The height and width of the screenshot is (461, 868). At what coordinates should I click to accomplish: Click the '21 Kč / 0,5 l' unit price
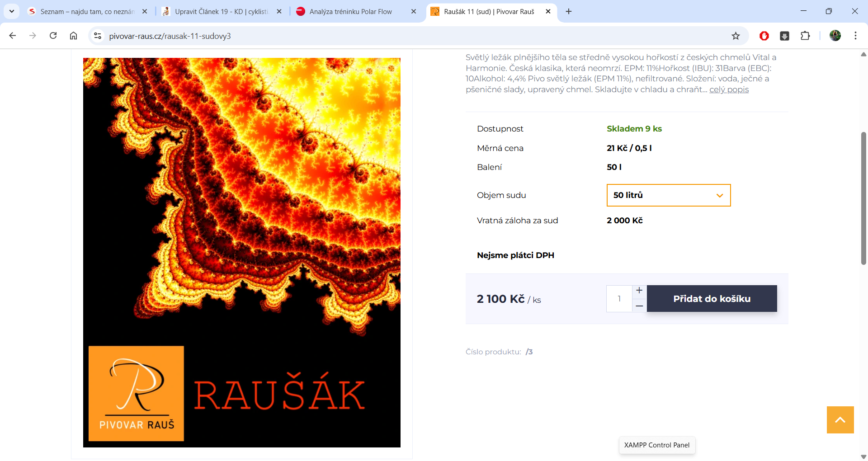click(629, 148)
